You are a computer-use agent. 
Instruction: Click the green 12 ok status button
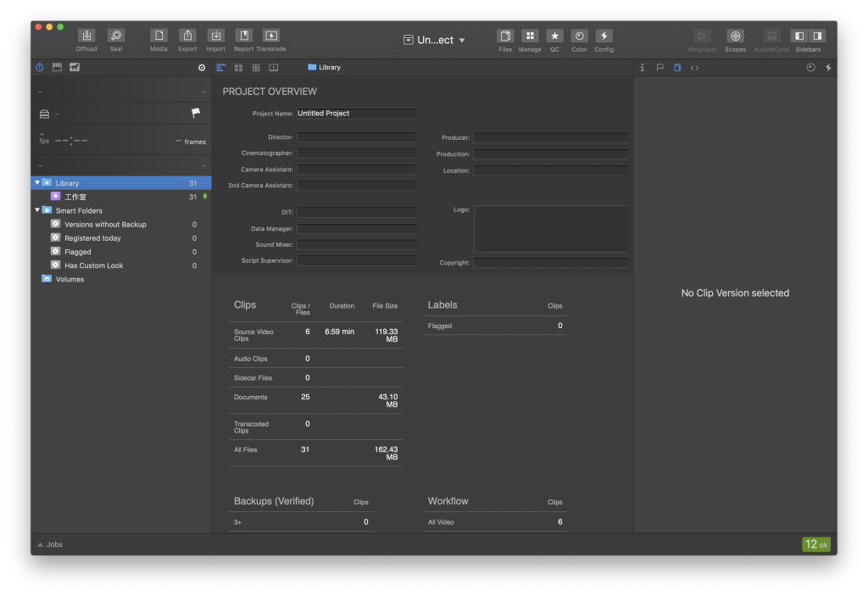tap(816, 544)
